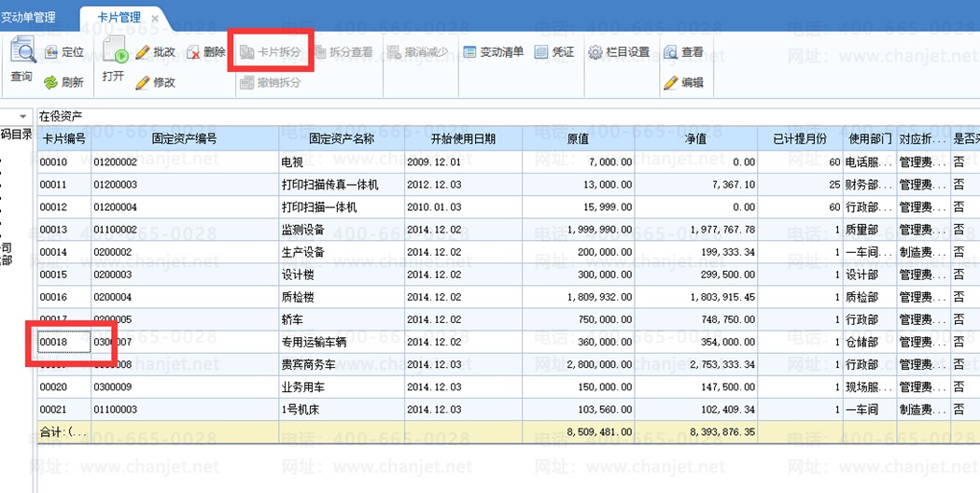Click the 撤销拆分 toolbar icon
The height and width of the screenshot is (493, 980).
pyautogui.click(x=247, y=82)
